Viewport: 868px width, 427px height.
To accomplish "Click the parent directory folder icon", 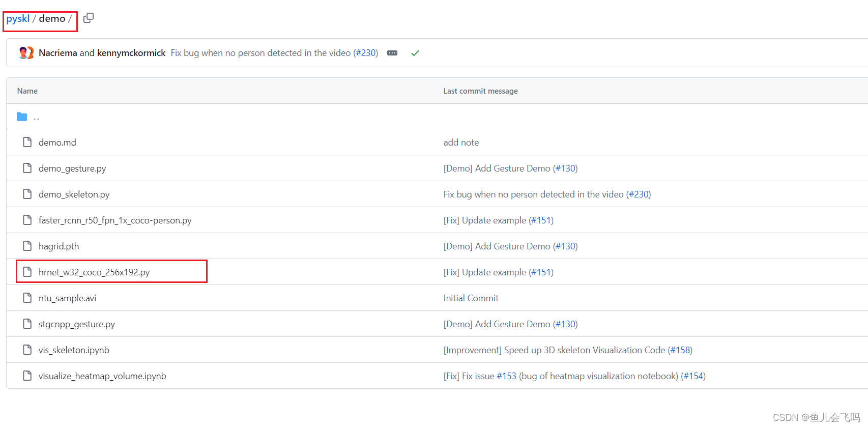I will pyautogui.click(x=22, y=117).
